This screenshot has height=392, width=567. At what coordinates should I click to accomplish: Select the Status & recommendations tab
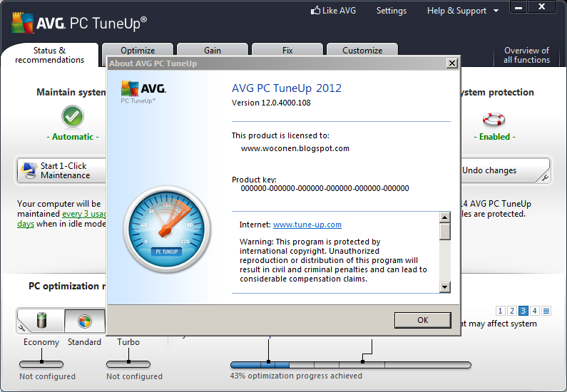[x=49, y=55]
